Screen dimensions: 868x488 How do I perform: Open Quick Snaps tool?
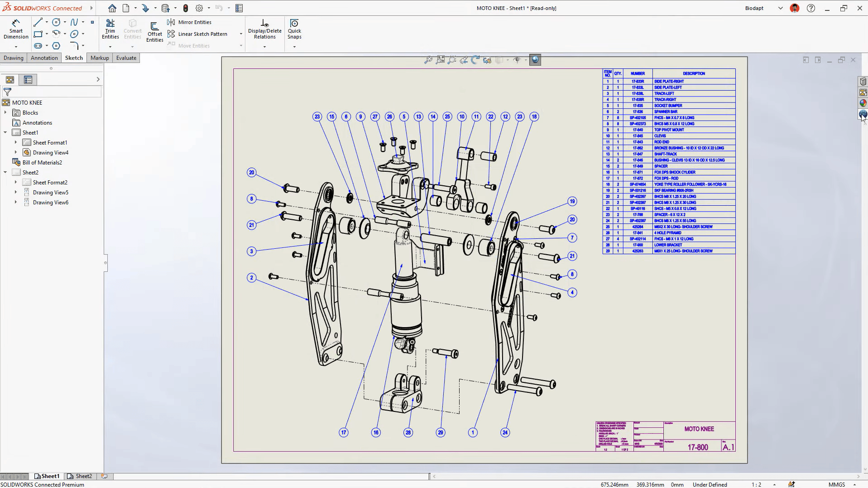click(294, 29)
